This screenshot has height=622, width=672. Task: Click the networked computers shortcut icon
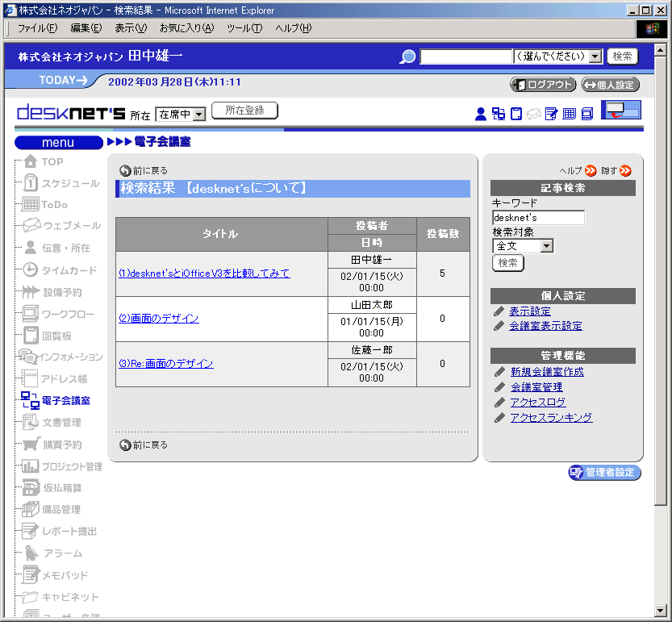[499, 114]
